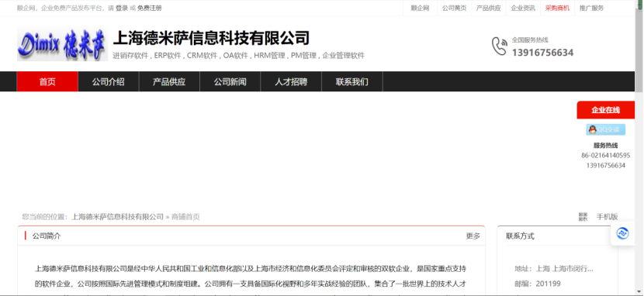644x296 pixels.
Task: Open the 人才招聘 page
Action: click(x=291, y=81)
